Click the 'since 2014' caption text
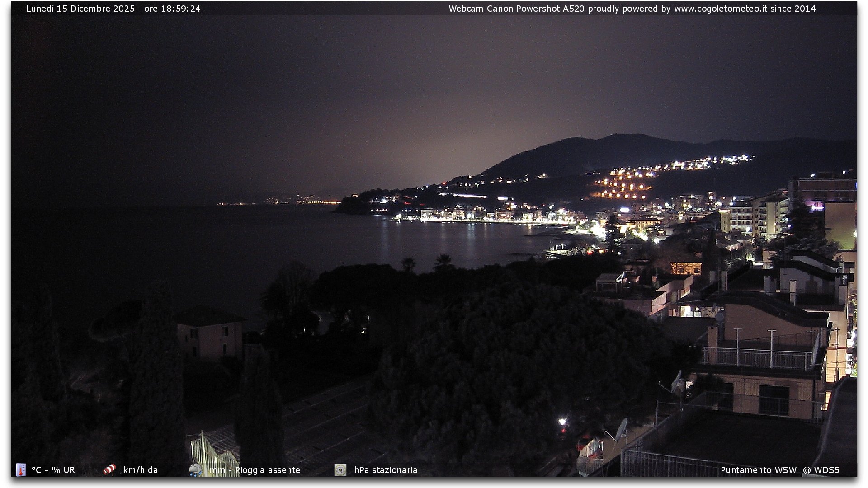868x488 pixels. 793,9
